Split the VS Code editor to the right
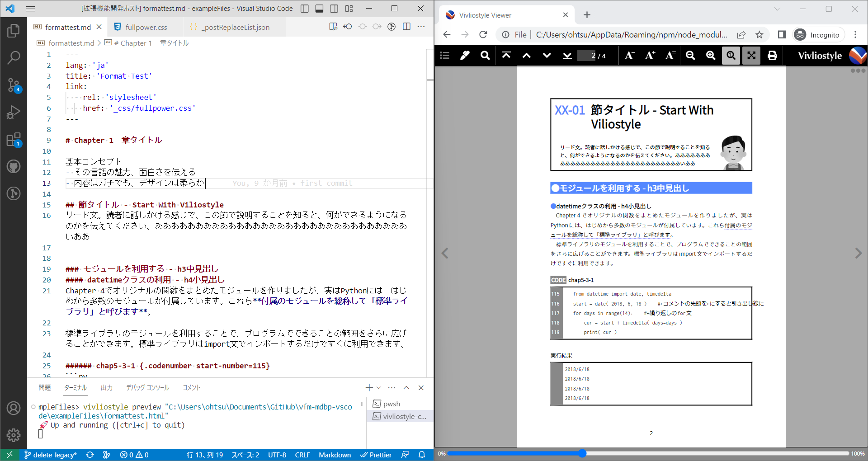Viewport: 868px width, 461px height. [406, 27]
